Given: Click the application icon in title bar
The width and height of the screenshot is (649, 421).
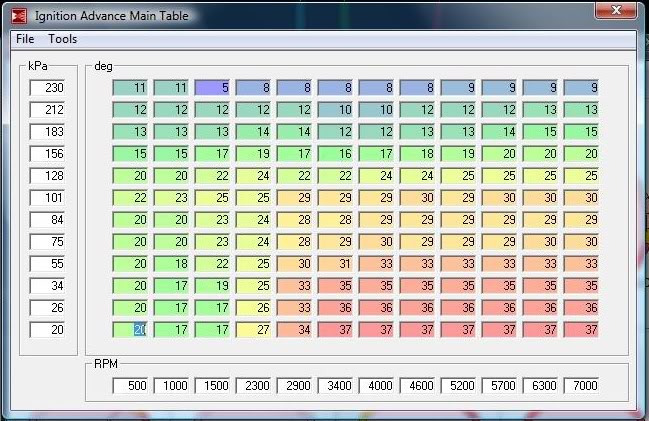Looking at the screenshot, I should pyautogui.click(x=19, y=16).
